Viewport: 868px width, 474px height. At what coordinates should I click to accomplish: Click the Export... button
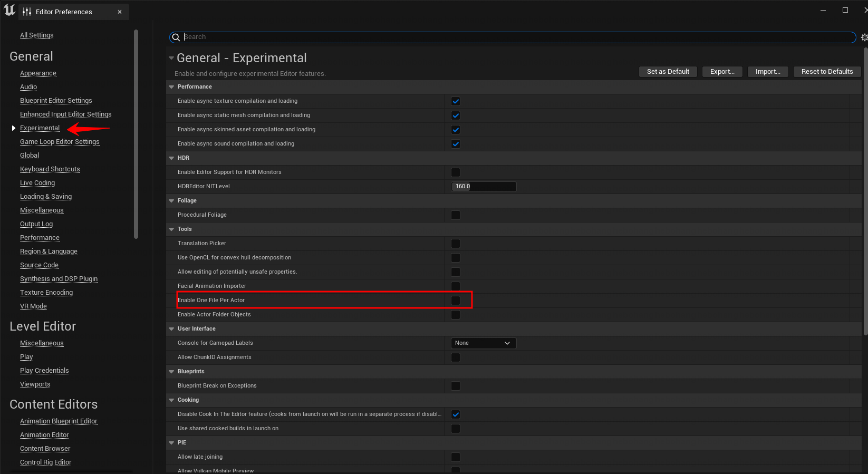[x=722, y=72]
